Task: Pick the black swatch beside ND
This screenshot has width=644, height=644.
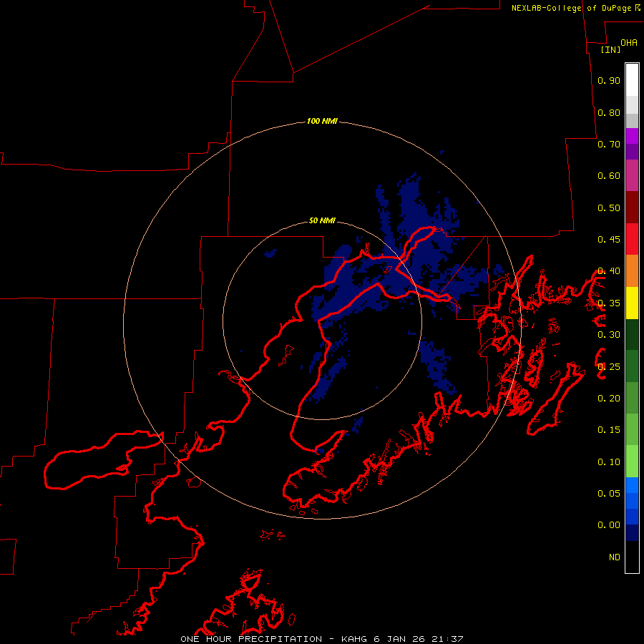Action: pos(632,557)
